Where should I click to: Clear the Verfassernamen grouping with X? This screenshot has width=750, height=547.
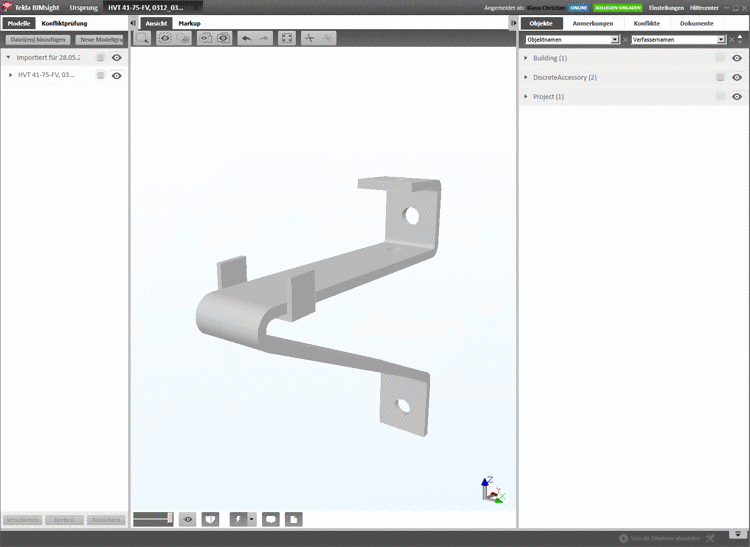[731, 40]
